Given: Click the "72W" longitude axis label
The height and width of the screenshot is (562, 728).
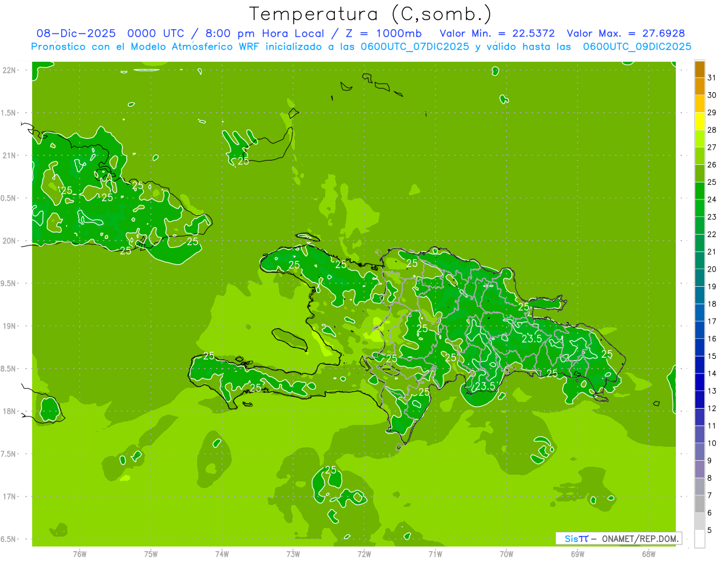Looking at the screenshot, I should pos(364,554).
